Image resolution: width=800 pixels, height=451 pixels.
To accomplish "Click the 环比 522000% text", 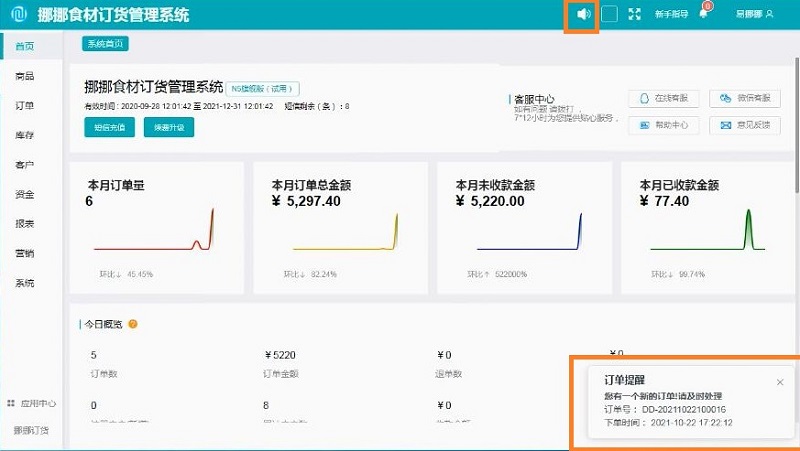I will coord(497,274).
